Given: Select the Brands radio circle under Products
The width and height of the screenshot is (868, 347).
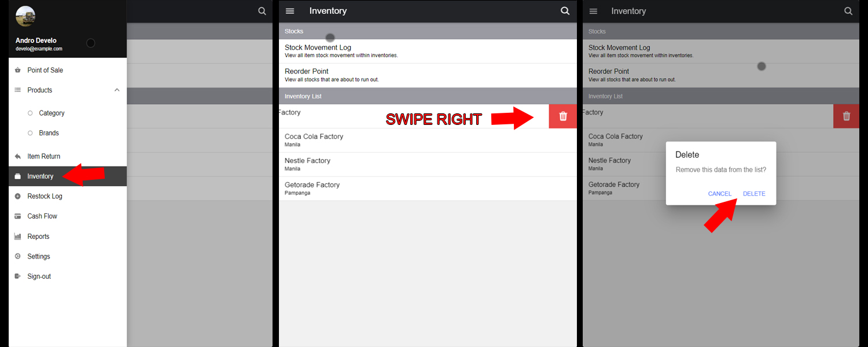Looking at the screenshot, I should [30, 133].
